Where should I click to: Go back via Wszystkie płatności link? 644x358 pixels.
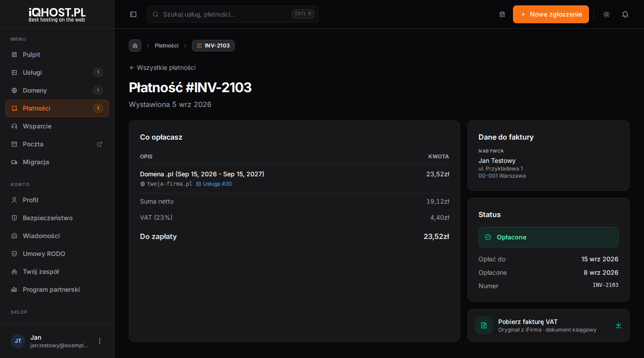[x=162, y=68]
